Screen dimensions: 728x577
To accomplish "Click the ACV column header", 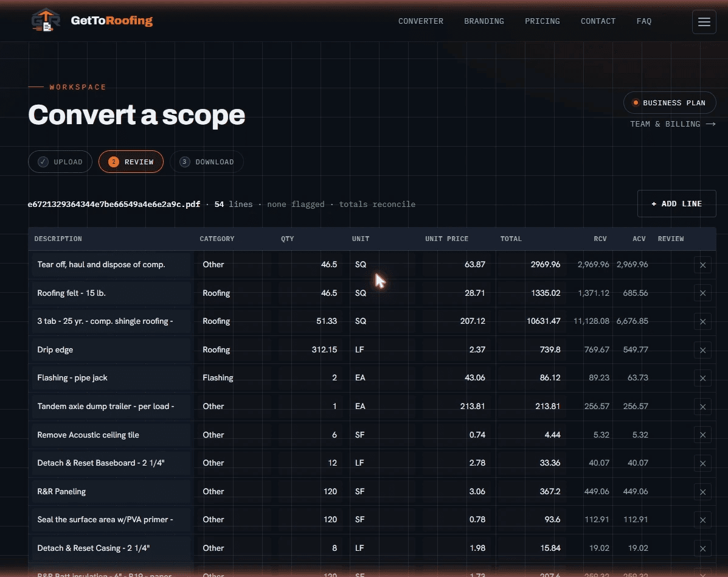I will tap(639, 239).
